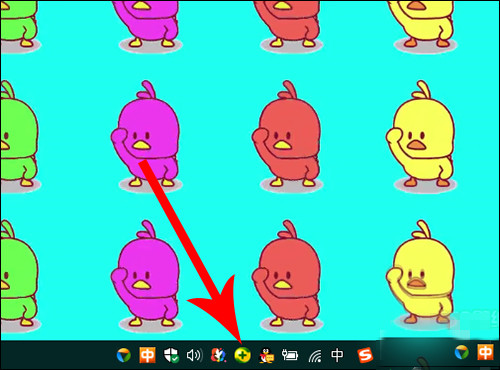
Task: Click the first tri-color round icon in tray
Action: click(124, 356)
